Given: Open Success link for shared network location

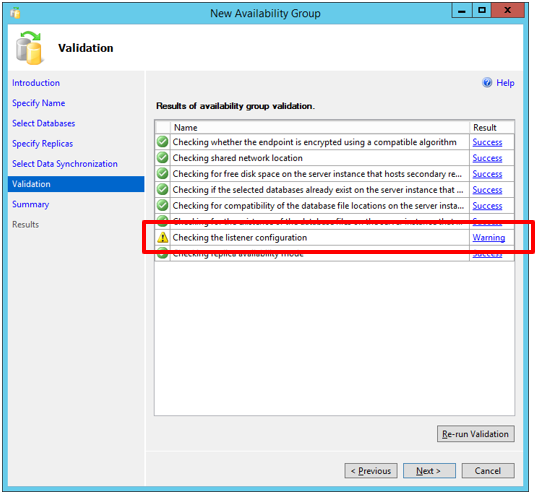Looking at the screenshot, I should click(487, 158).
